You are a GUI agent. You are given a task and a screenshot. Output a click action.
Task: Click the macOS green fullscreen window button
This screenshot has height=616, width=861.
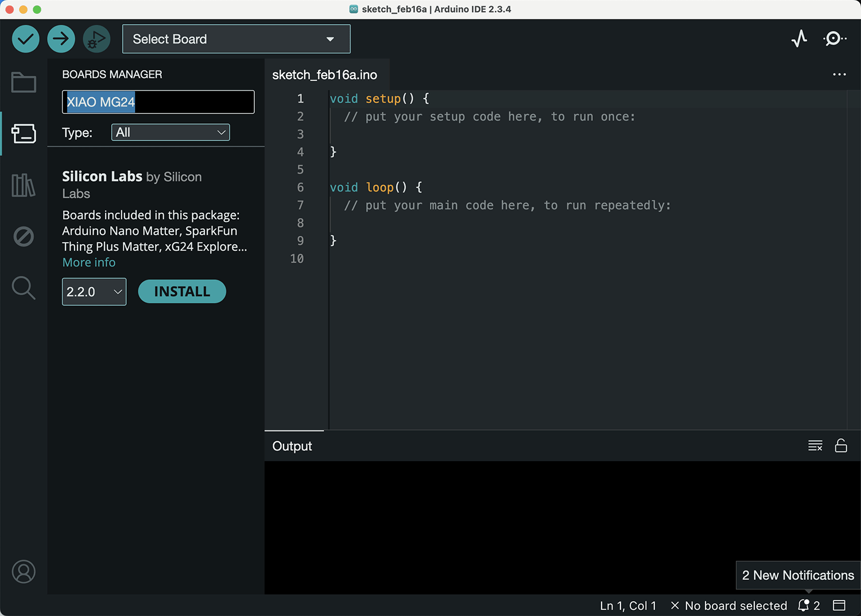point(37,9)
